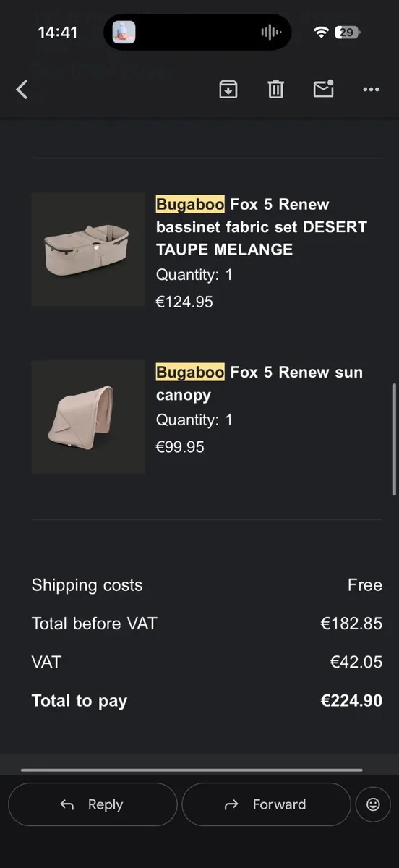Tap the back arrow icon
This screenshot has height=868, width=399.
point(22,90)
